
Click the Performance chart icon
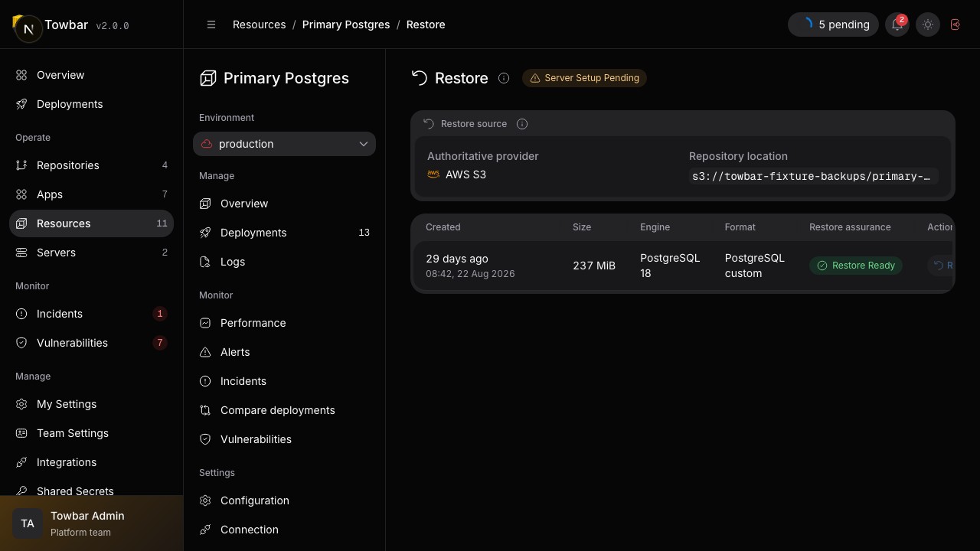tap(205, 323)
